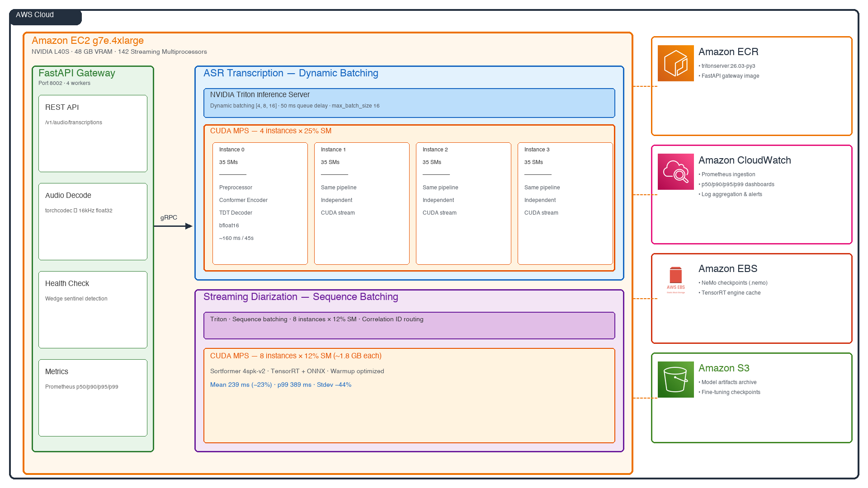Select the NVIDIA Triton Inference Server box
Image resolution: width=868 pixels, height=488 pixels.
coord(409,103)
